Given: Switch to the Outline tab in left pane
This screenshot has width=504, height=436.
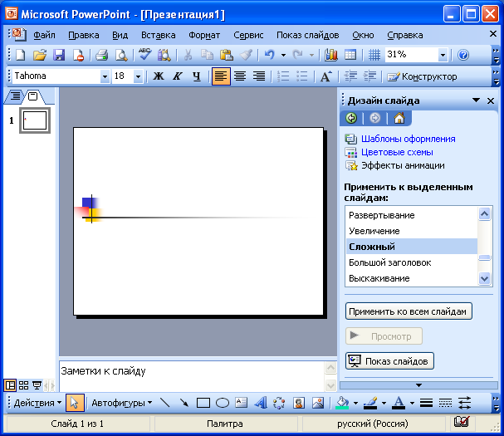Looking at the screenshot, I should [15, 96].
